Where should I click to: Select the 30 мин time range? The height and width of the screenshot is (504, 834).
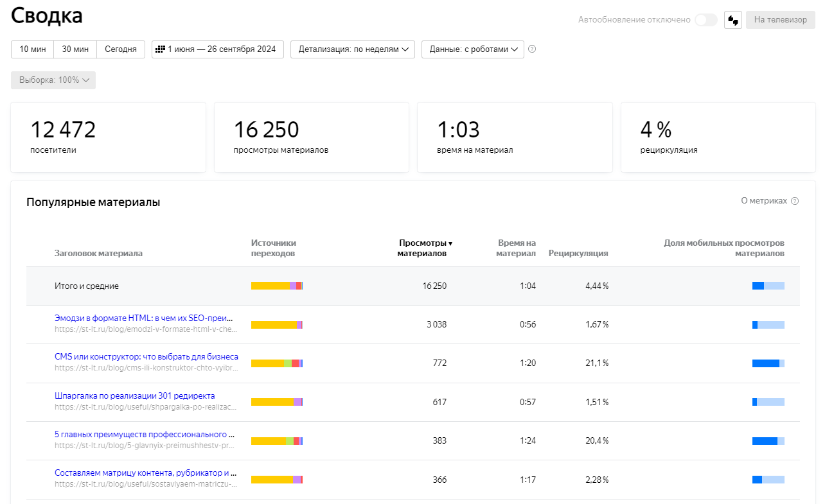(75, 49)
